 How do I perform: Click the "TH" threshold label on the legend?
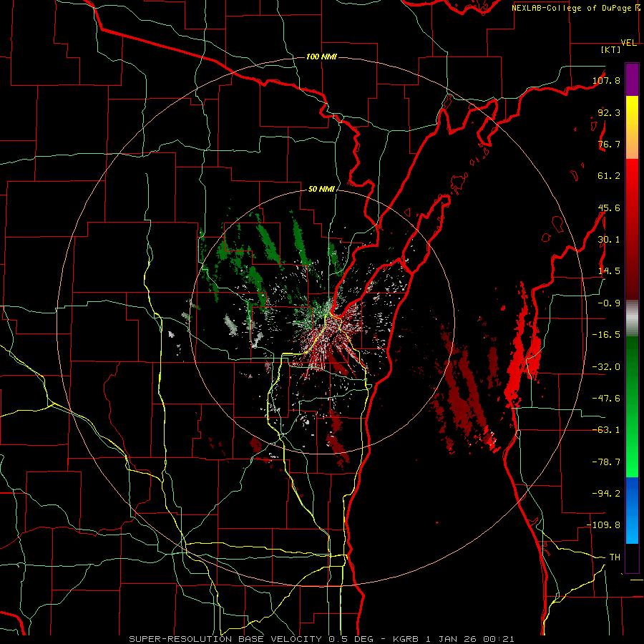pyautogui.click(x=615, y=557)
